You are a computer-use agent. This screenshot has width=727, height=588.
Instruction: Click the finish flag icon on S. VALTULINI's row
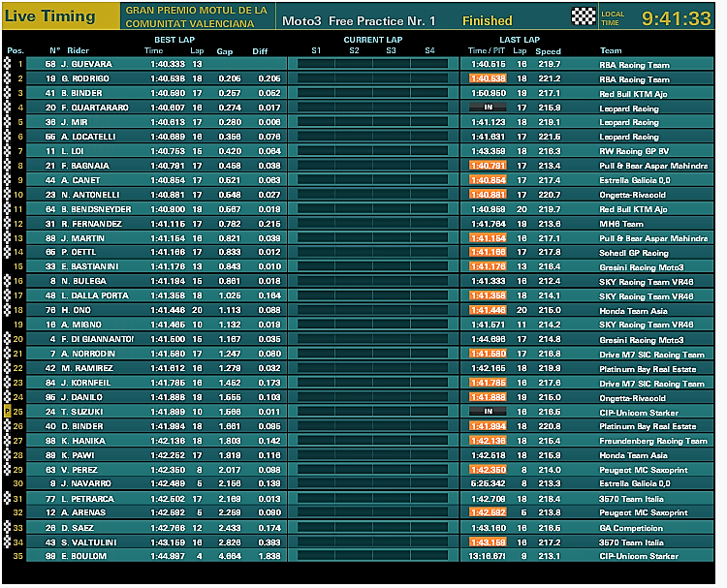(7, 542)
